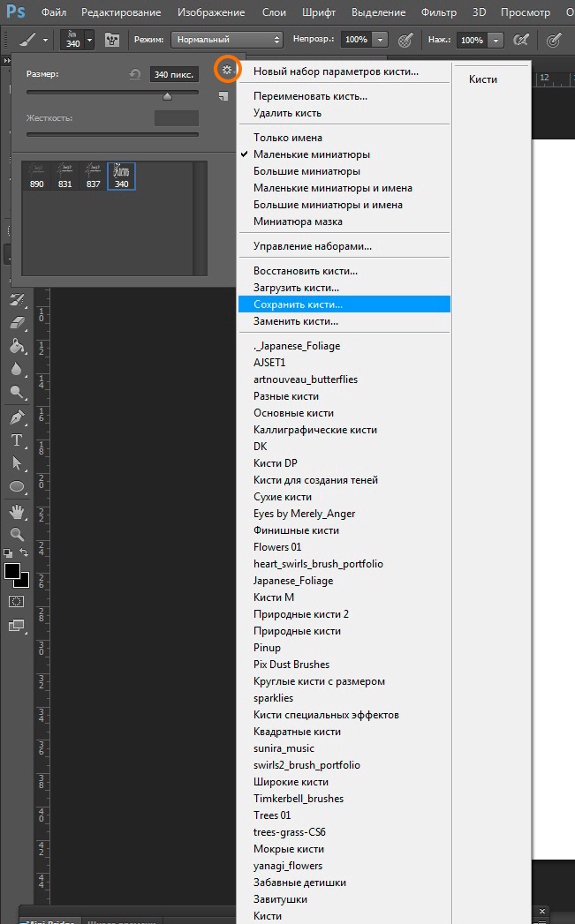Enable airbrush mode
The height and width of the screenshot is (924, 575).
[x=521, y=40]
